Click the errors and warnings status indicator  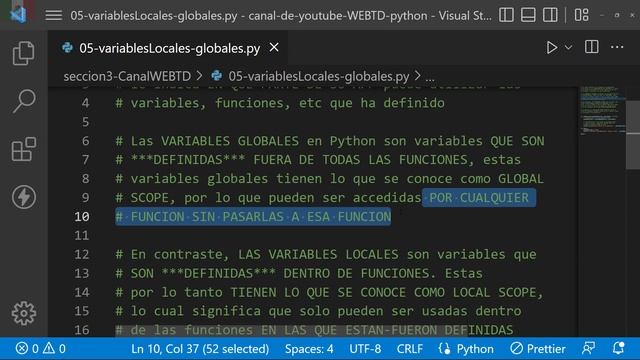40,349
